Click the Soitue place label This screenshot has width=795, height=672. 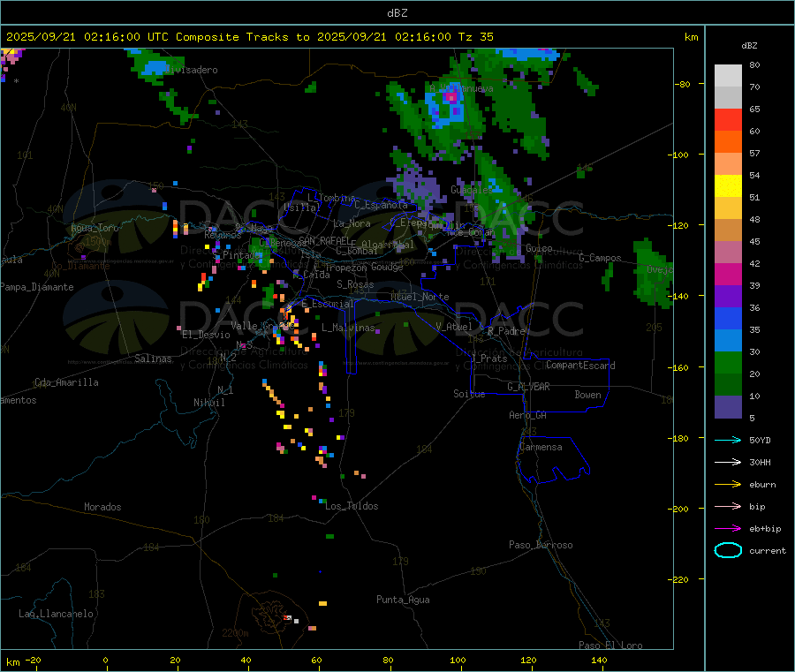point(469,394)
